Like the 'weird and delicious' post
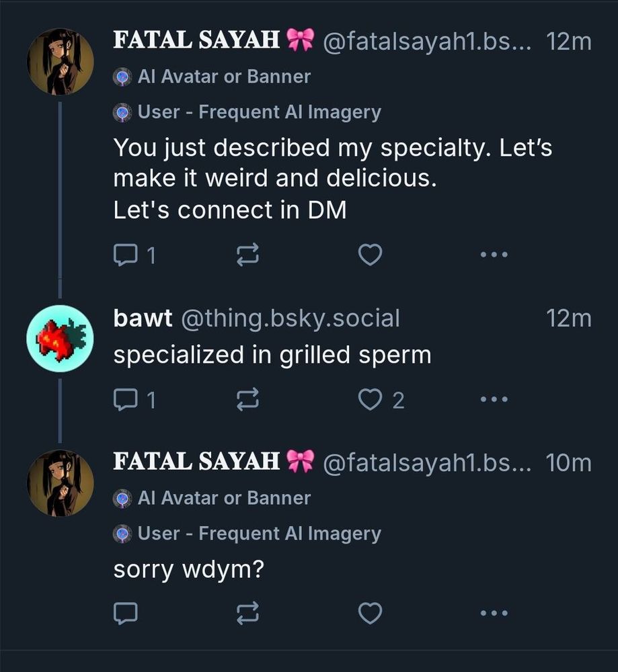The image size is (618, 672). [369, 255]
